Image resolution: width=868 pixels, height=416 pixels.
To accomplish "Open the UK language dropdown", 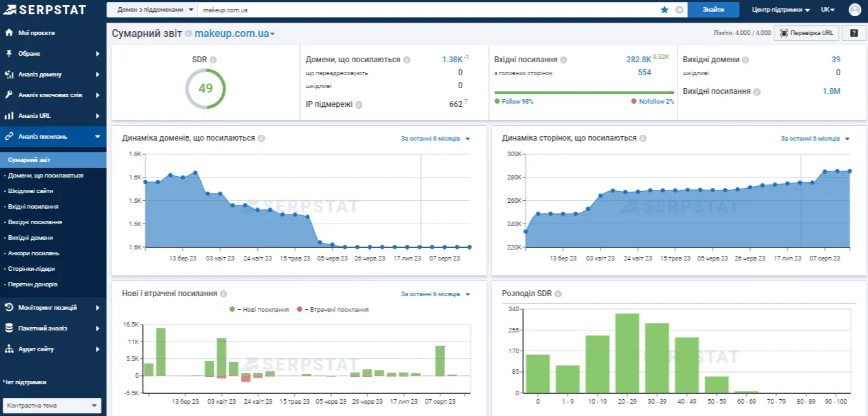I will click(828, 10).
